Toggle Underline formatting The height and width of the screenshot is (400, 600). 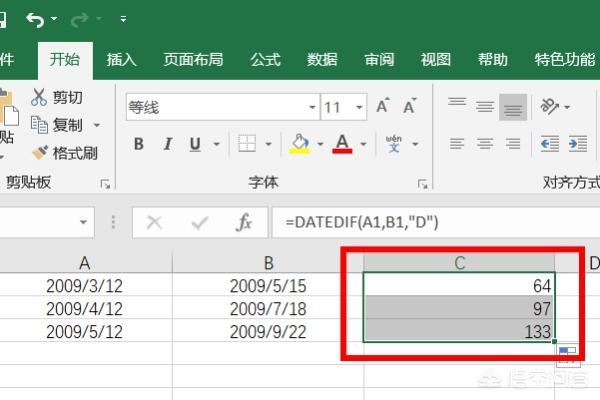[190, 144]
